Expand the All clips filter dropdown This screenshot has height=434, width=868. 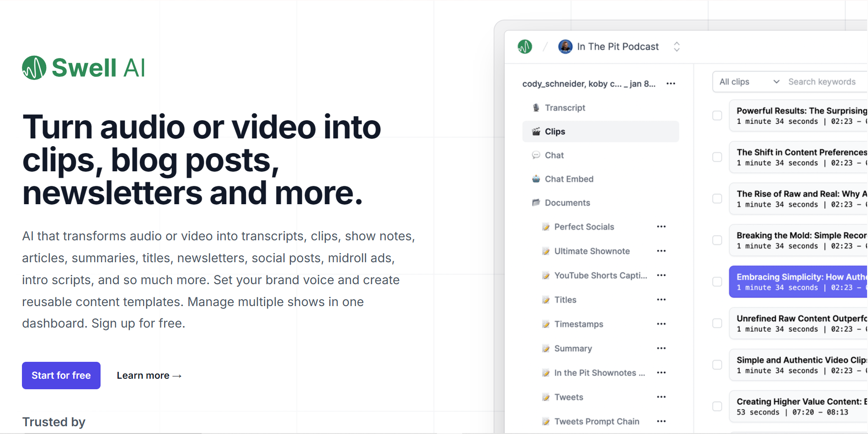click(749, 82)
